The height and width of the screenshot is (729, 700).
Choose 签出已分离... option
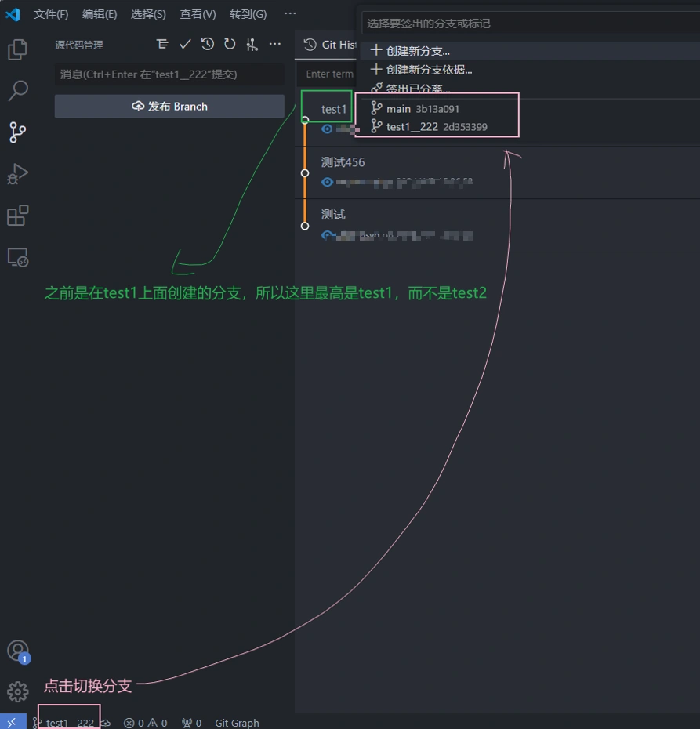coord(530,88)
